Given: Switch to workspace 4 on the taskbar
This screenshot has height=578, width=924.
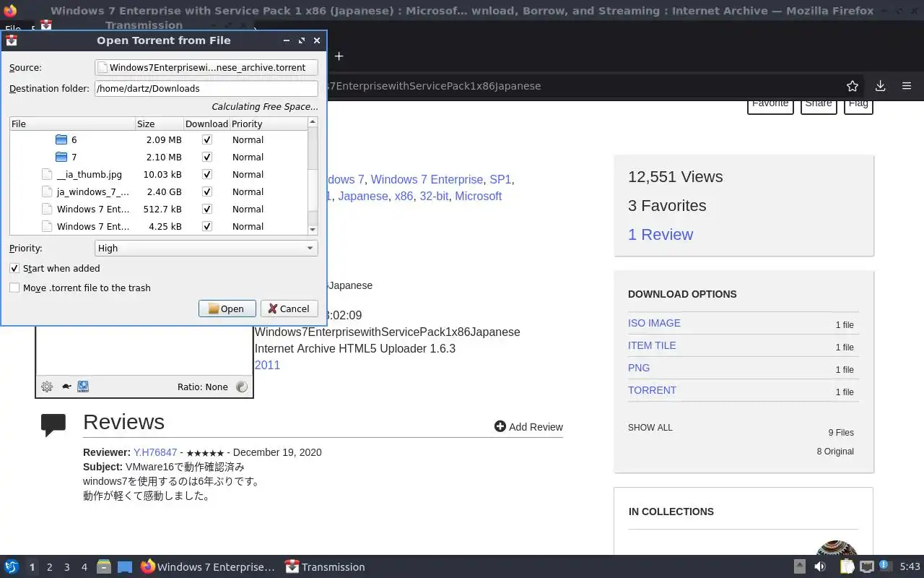Looking at the screenshot, I should pos(84,567).
